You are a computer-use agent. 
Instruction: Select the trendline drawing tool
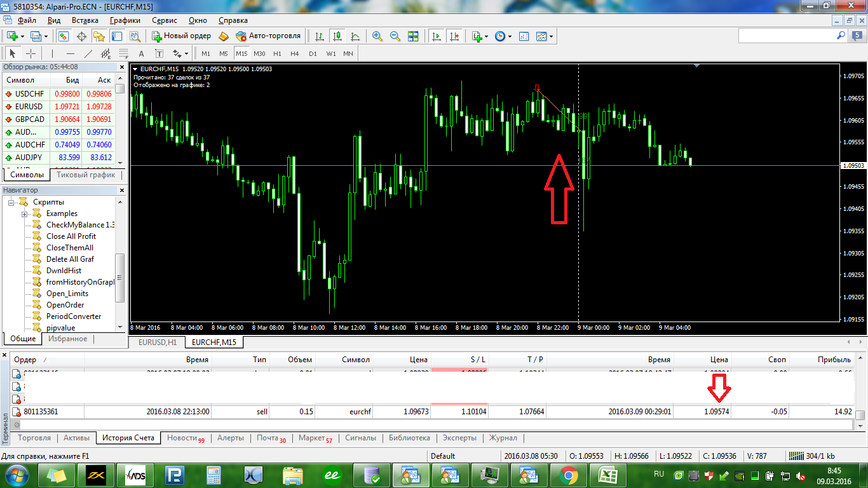pyautogui.click(x=88, y=53)
